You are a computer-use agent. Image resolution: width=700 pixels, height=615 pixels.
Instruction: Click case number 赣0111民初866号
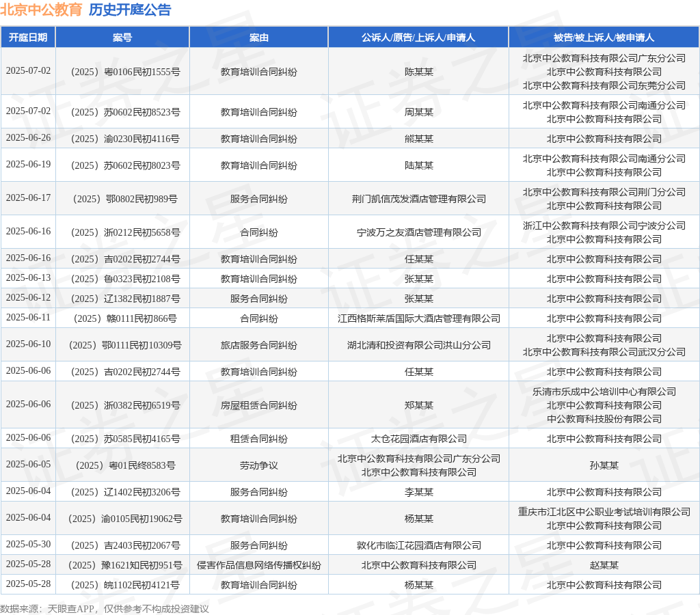point(126,318)
